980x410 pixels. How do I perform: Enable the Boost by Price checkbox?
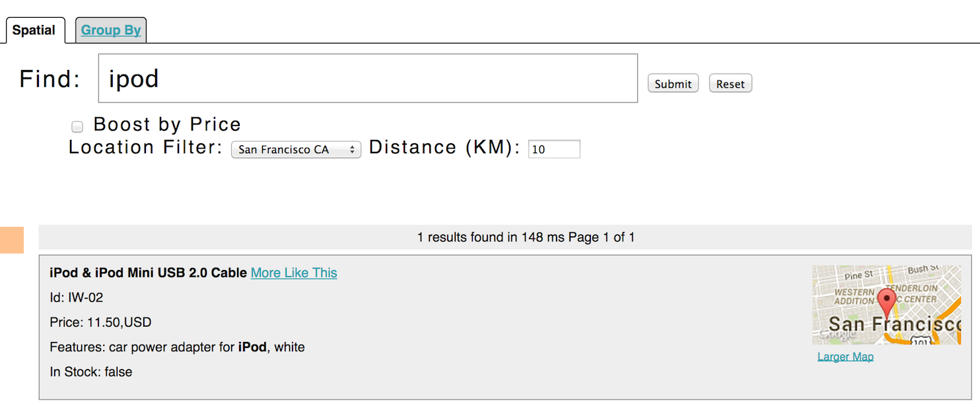tap(77, 126)
